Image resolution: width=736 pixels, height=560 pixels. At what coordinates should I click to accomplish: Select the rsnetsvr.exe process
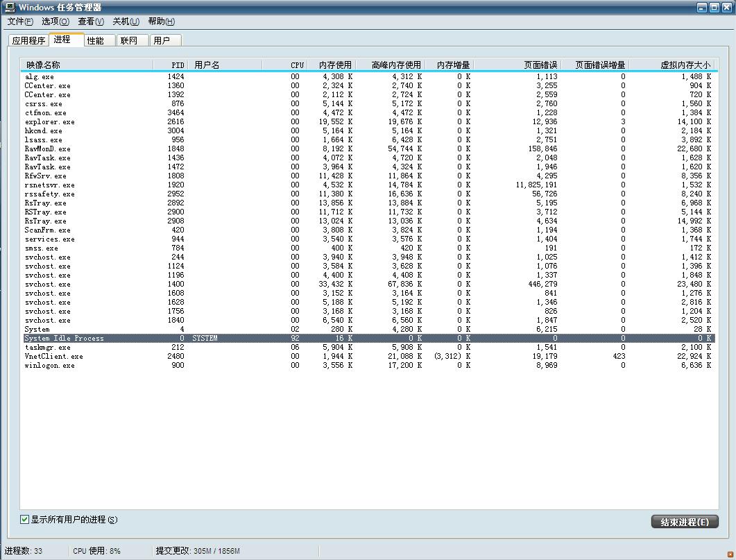(x=368, y=185)
